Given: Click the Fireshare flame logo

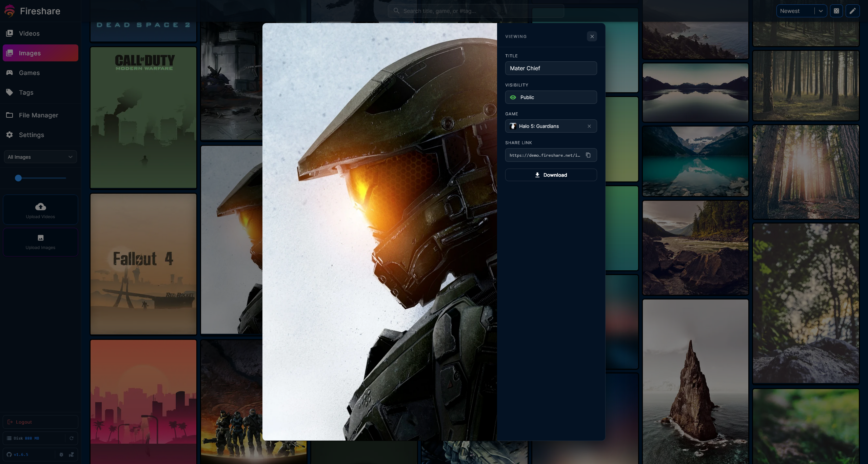Looking at the screenshot, I should pyautogui.click(x=9, y=11).
